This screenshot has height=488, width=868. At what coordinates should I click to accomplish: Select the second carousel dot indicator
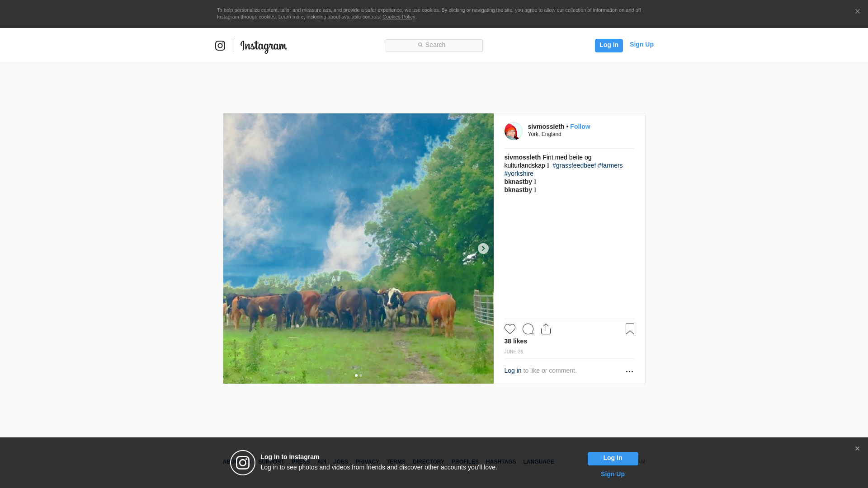pyautogui.click(x=361, y=375)
